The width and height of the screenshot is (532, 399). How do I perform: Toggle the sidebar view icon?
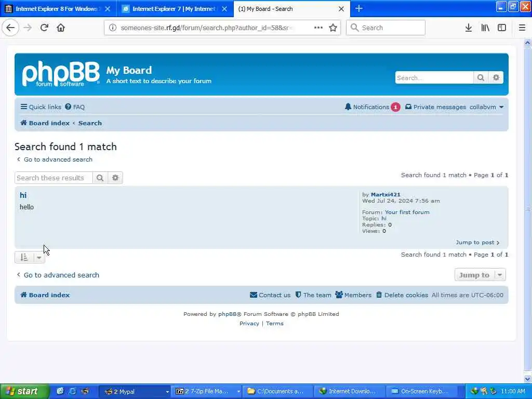(x=502, y=28)
